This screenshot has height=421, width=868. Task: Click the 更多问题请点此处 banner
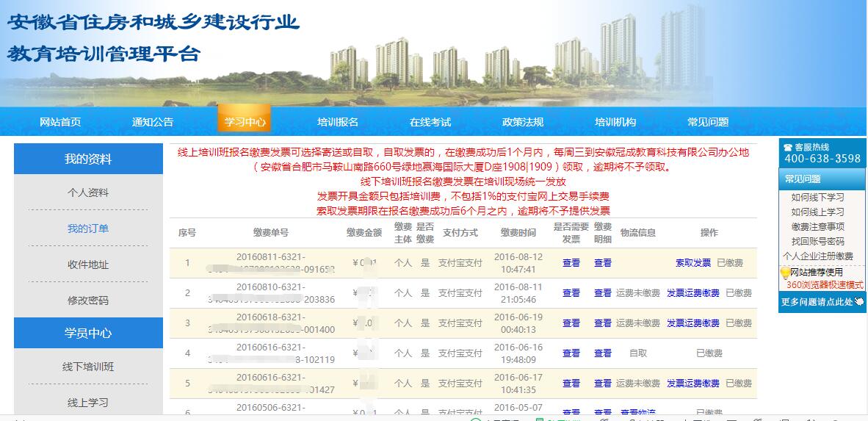[x=822, y=302]
